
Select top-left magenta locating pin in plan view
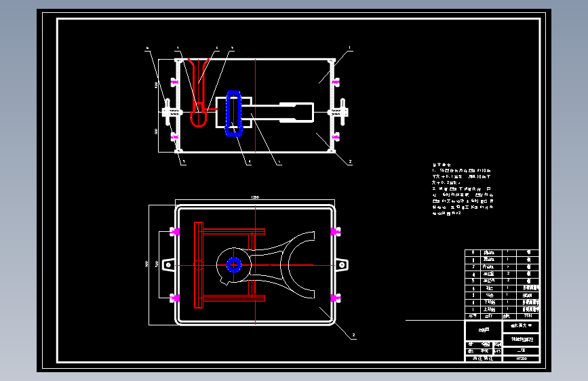(x=175, y=232)
